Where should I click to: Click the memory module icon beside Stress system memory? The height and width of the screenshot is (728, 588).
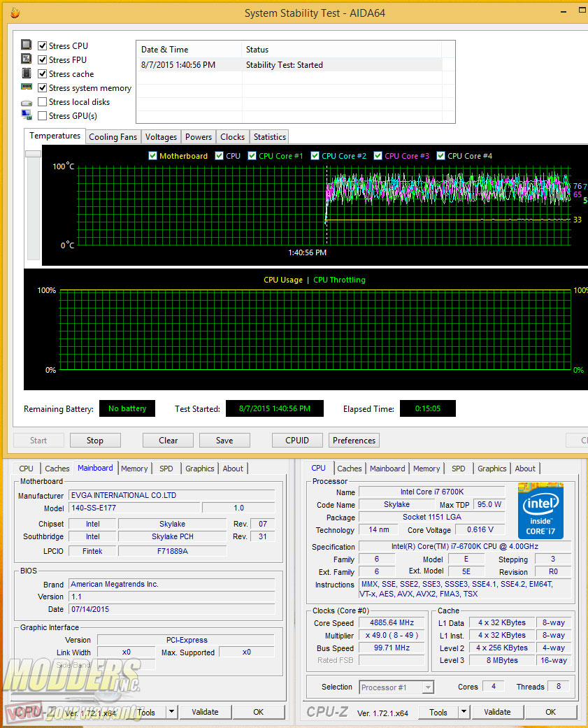[27, 87]
